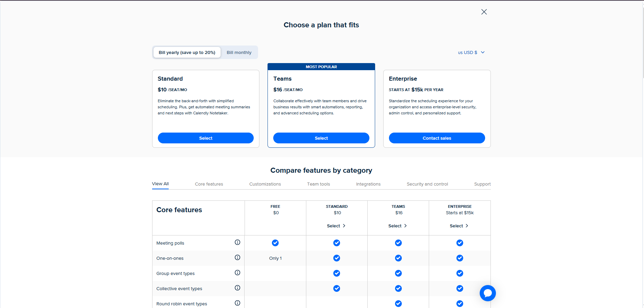Open the Customizations tab

pos(265,184)
